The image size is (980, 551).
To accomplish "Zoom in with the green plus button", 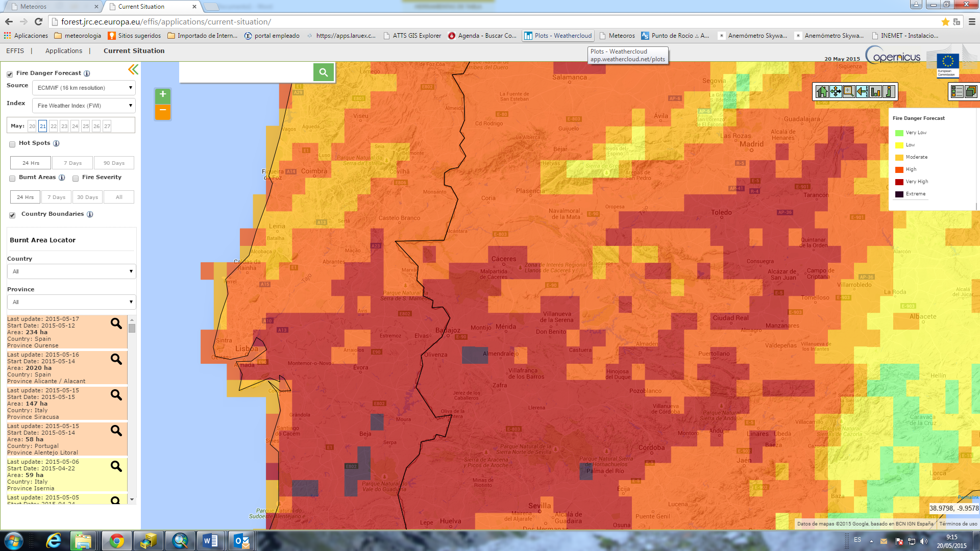I will pyautogui.click(x=163, y=95).
